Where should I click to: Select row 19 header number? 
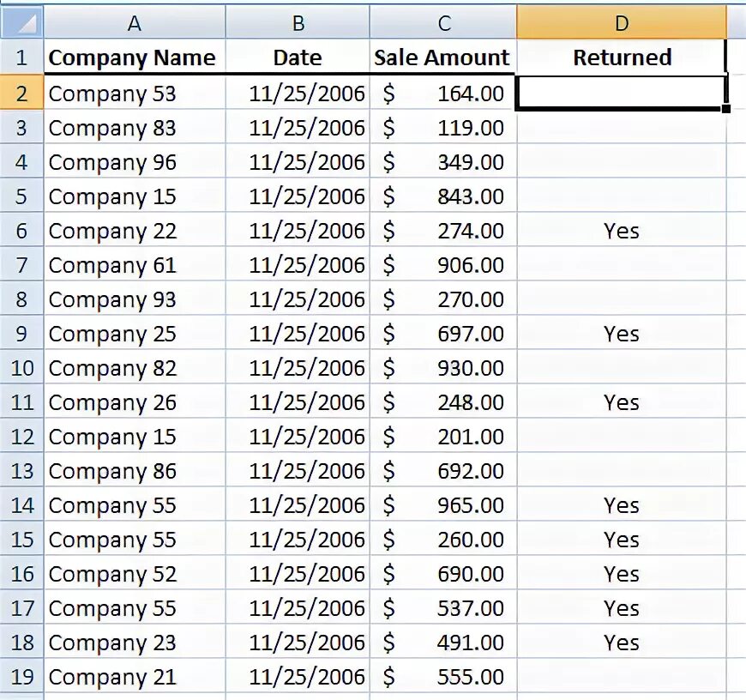(x=21, y=677)
